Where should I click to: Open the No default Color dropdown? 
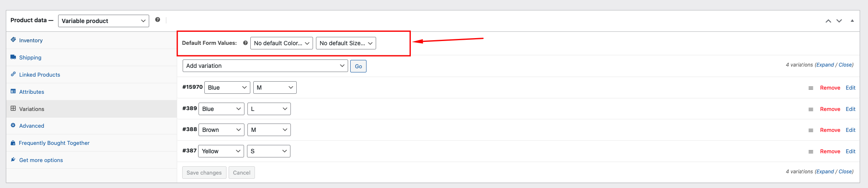(282, 43)
